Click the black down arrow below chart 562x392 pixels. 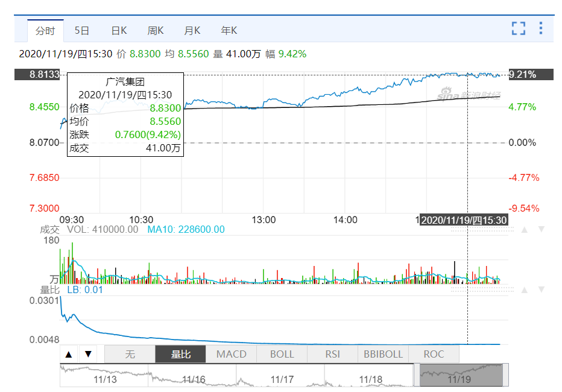tap(88, 355)
